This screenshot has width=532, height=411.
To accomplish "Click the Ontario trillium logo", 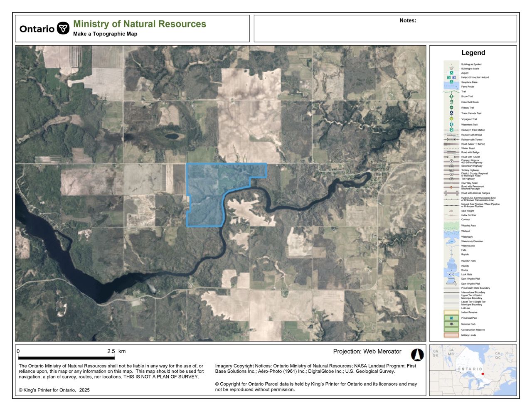I will 63,28.
